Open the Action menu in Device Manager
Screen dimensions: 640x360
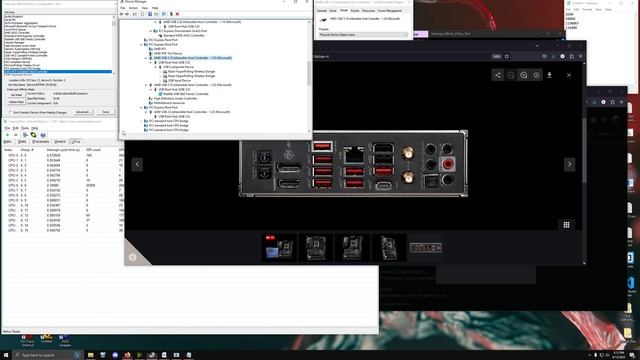pos(133,8)
